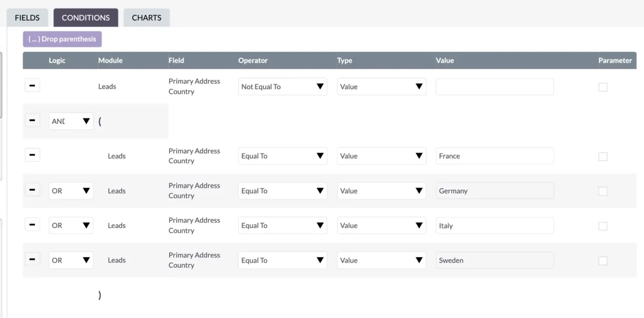644x318 pixels.
Task: Check Parameter on the Sweden condition
Action: click(603, 260)
